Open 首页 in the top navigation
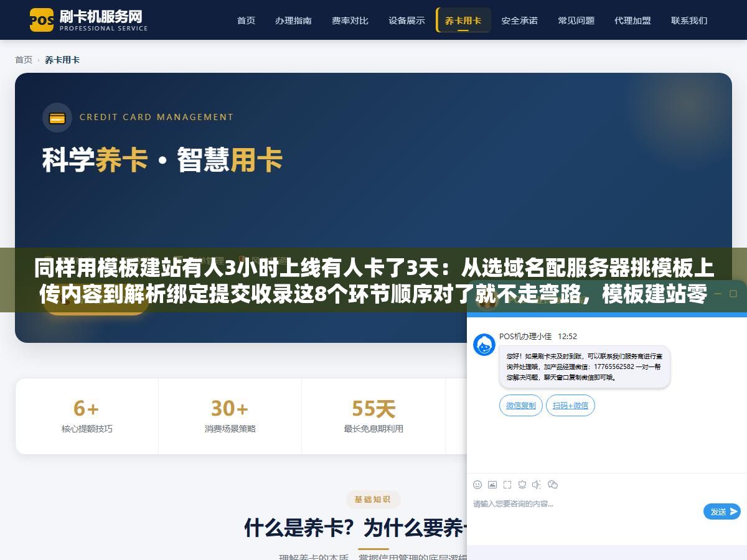The image size is (747, 560). (246, 21)
